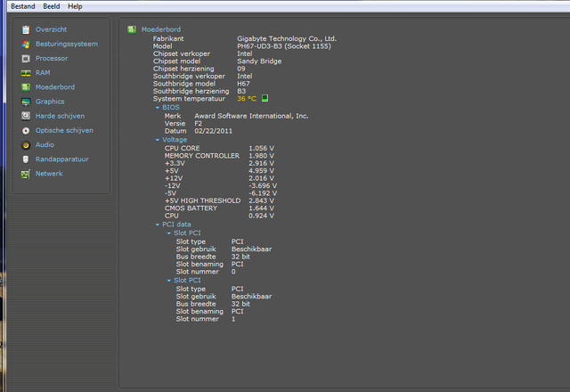Collapse the first Slot PCI with slot nummer 0
The image size is (570, 392).
click(x=169, y=233)
